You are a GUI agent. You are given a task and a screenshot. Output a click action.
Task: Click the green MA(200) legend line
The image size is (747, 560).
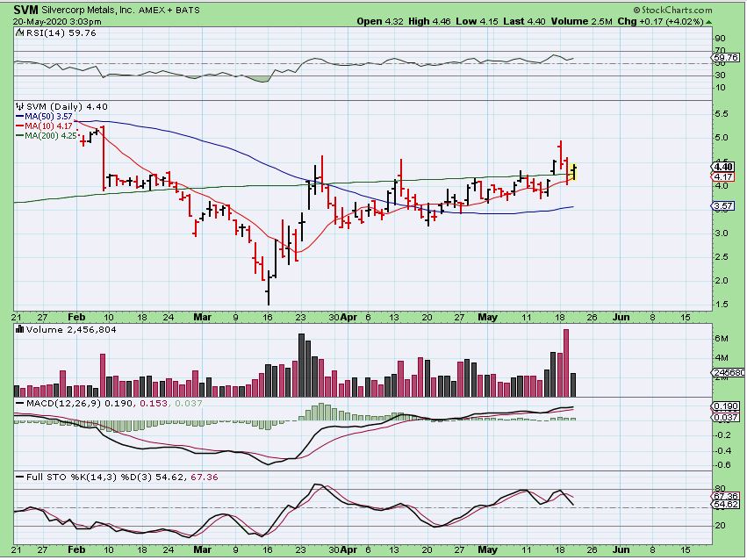coord(20,136)
